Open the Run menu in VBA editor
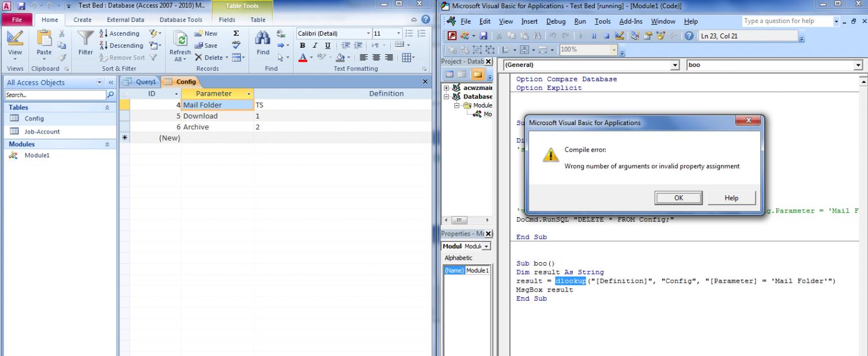The height and width of the screenshot is (356, 868). (x=580, y=21)
